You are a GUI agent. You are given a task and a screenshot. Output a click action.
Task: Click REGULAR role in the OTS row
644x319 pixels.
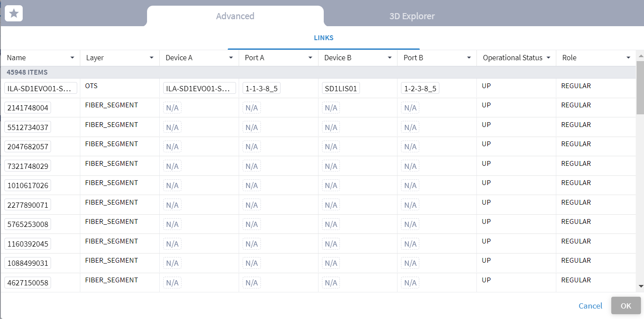[576, 86]
